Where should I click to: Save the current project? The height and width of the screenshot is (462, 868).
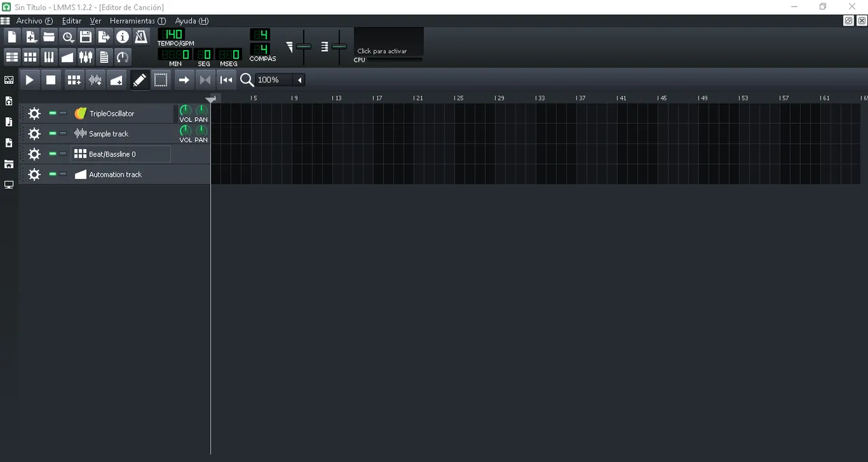click(x=85, y=37)
